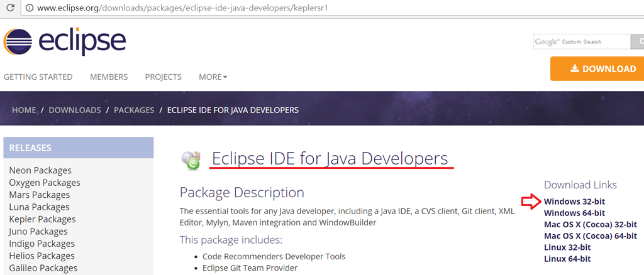This screenshot has width=644, height=275.
Task: Go to DOWNLOADS breadcrumb
Action: click(75, 111)
